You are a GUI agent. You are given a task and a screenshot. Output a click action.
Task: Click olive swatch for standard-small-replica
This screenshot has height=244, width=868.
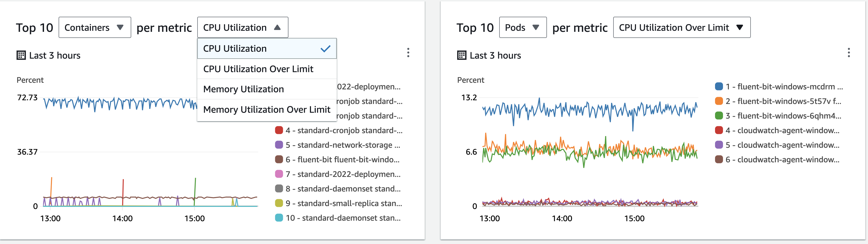pos(279,203)
